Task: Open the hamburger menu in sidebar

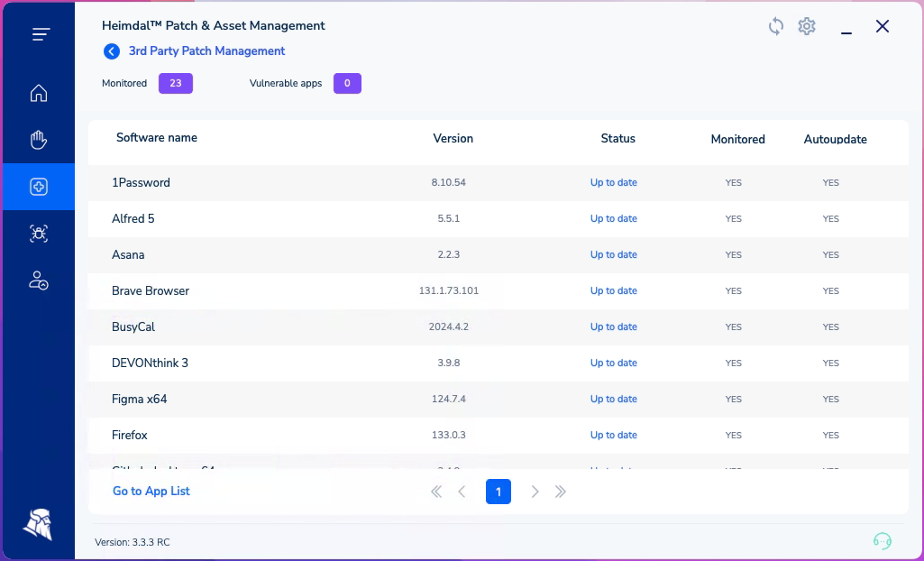Action: 41,35
